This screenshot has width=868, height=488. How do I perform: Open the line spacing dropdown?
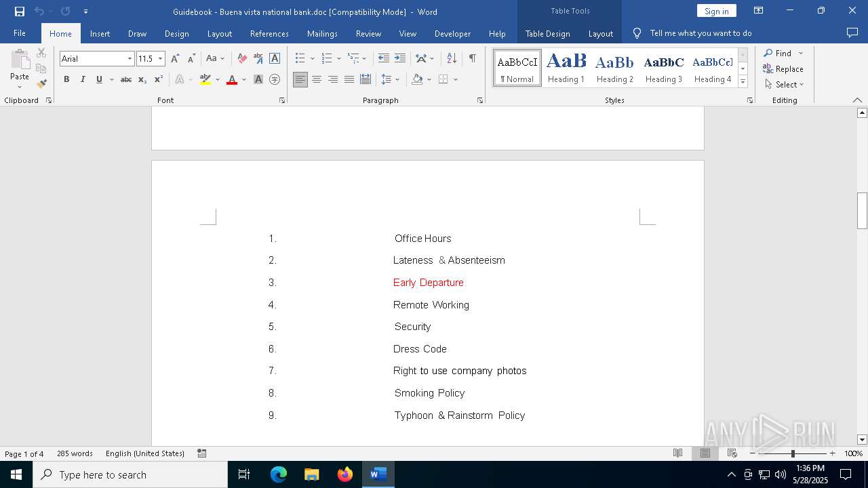(391, 79)
